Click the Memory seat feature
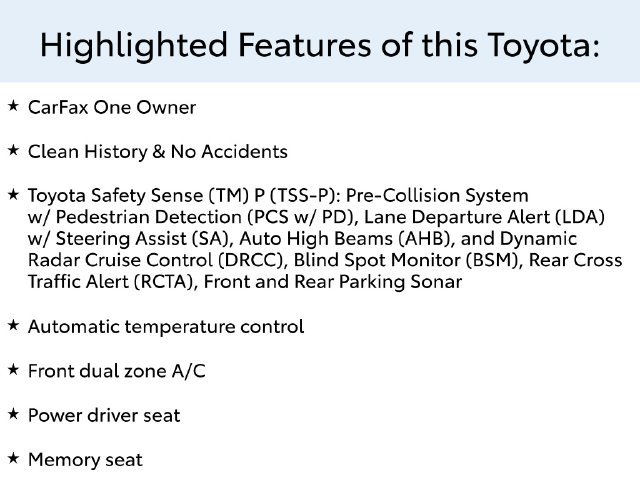The height and width of the screenshot is (480, 640). (85, 460)
